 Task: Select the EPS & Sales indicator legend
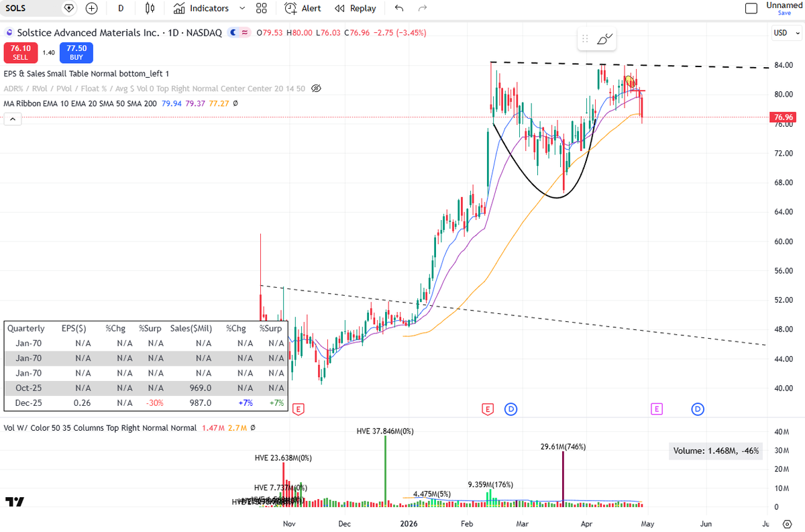point(87,73)
